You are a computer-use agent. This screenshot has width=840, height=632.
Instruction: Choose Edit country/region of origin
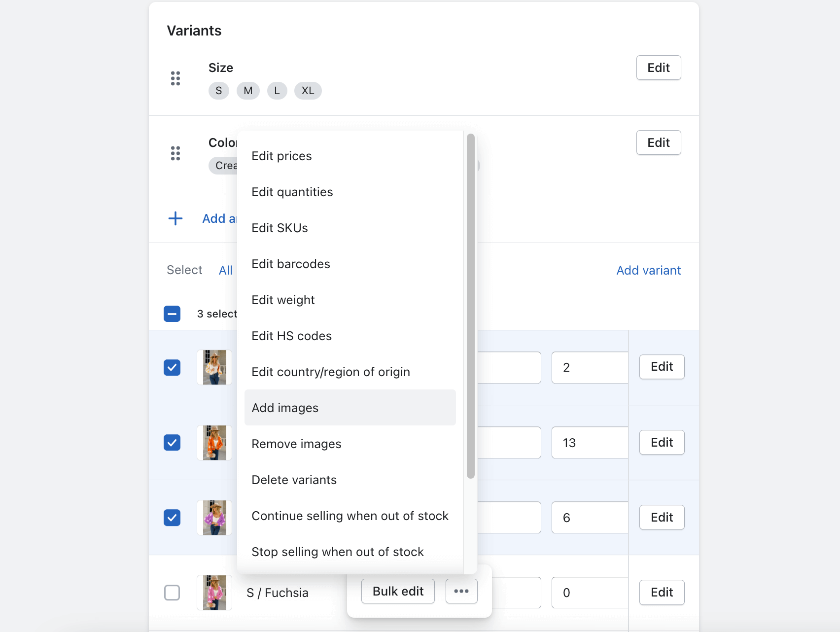pos(350,372)
